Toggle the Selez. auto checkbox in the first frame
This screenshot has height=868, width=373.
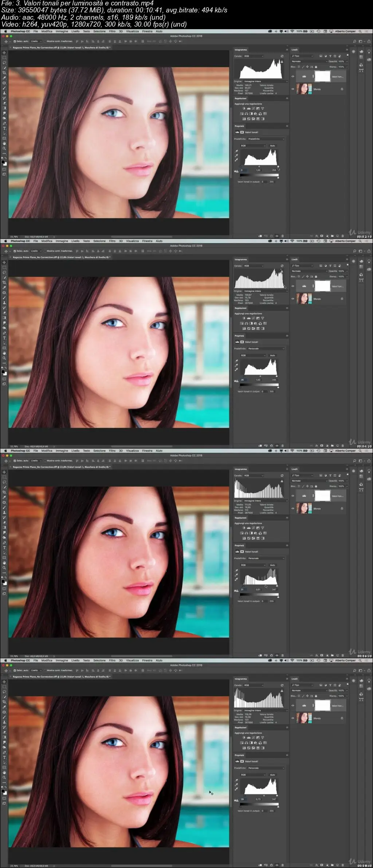click(15, 41)
